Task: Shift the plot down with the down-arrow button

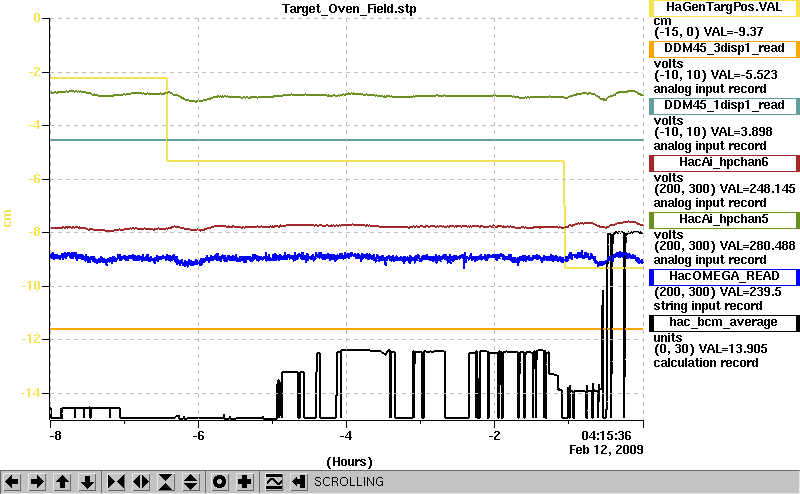Action: 87,482
